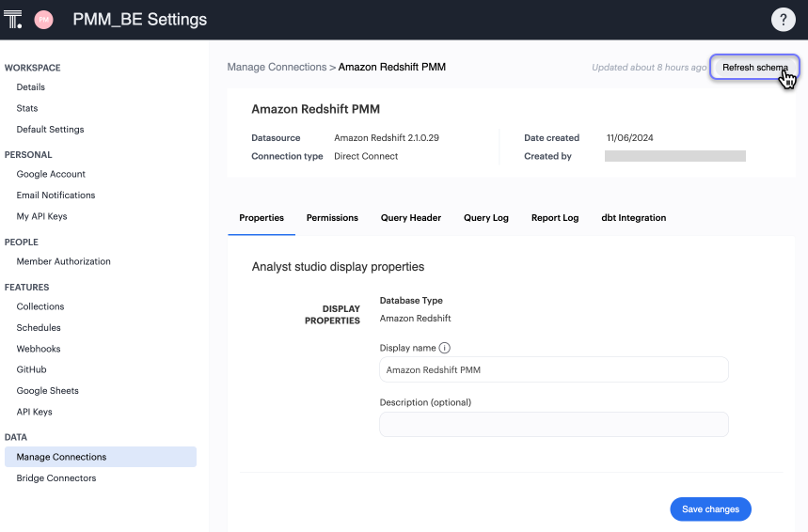Screen dimensions: 808x532
Task: Click the Save changes button
Action: coord(710,509)
